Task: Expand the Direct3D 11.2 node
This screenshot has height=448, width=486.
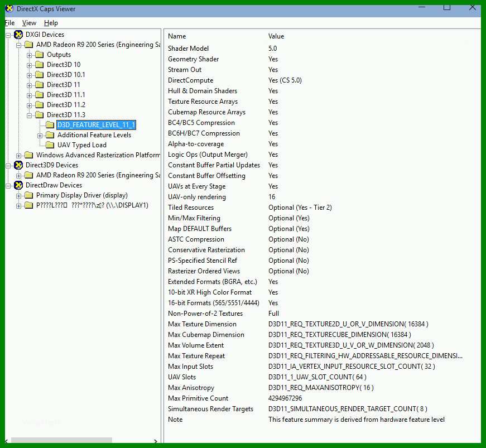Action: coord(29,105)
